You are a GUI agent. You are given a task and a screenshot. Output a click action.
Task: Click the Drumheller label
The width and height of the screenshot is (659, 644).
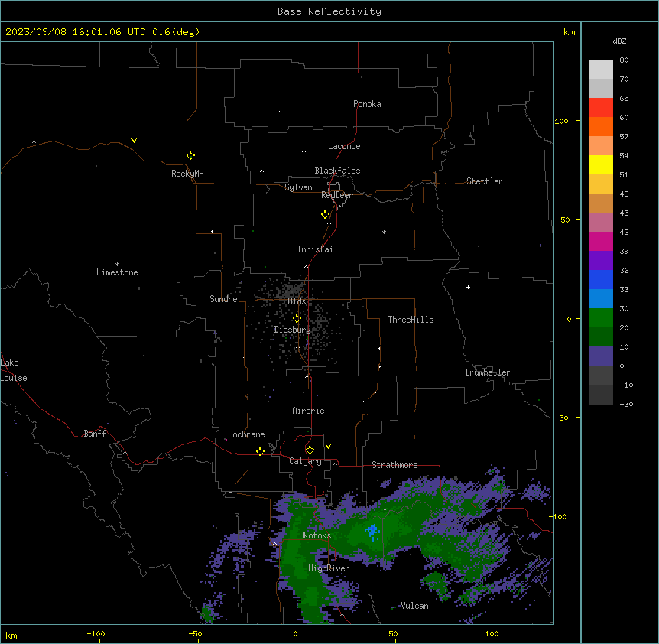click(488, 372)
